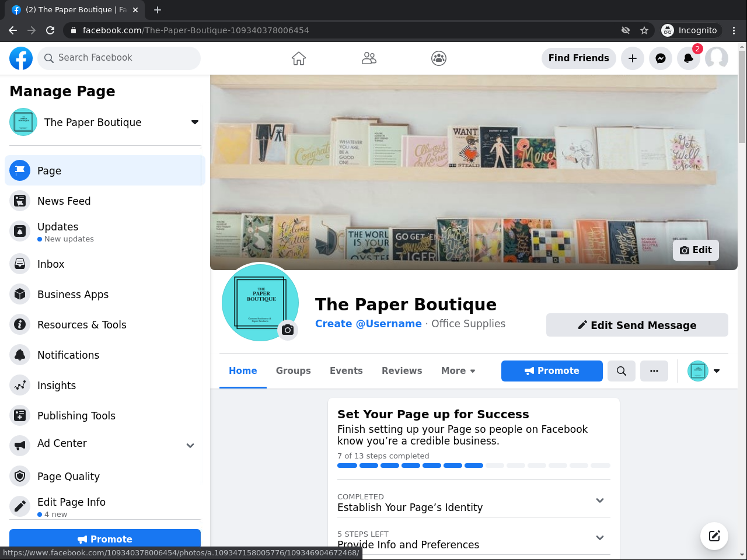
Task: Click the floating compose message icon
Action: click(x=714, y=536)
